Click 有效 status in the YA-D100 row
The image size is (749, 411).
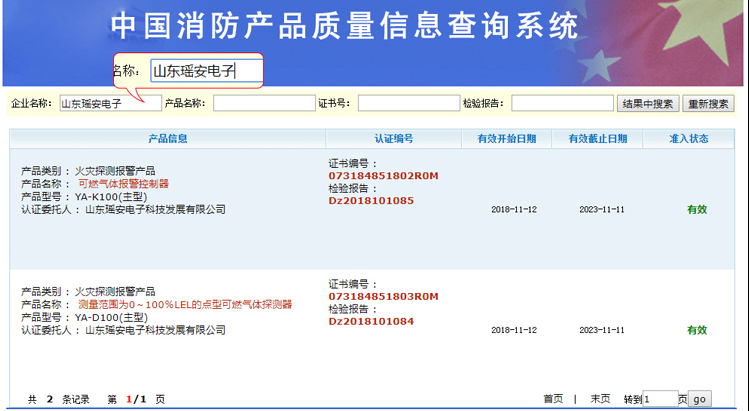coord(697,330)
